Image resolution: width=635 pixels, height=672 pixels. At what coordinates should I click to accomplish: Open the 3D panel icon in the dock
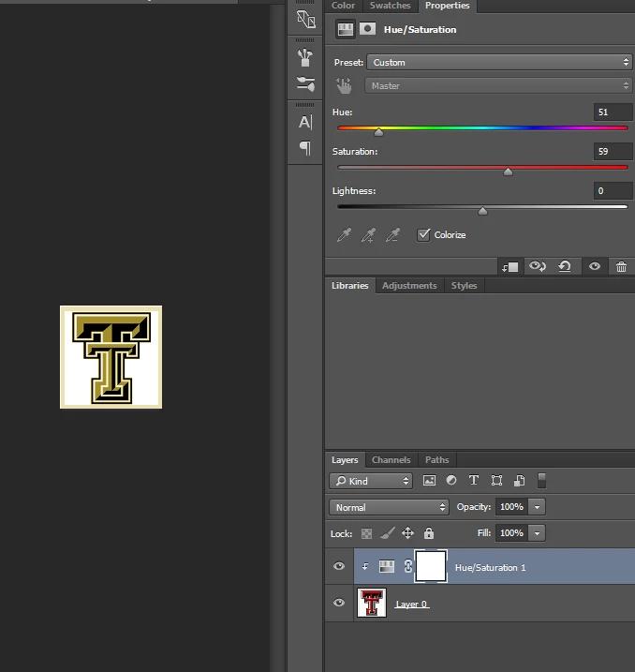(305, 20)
